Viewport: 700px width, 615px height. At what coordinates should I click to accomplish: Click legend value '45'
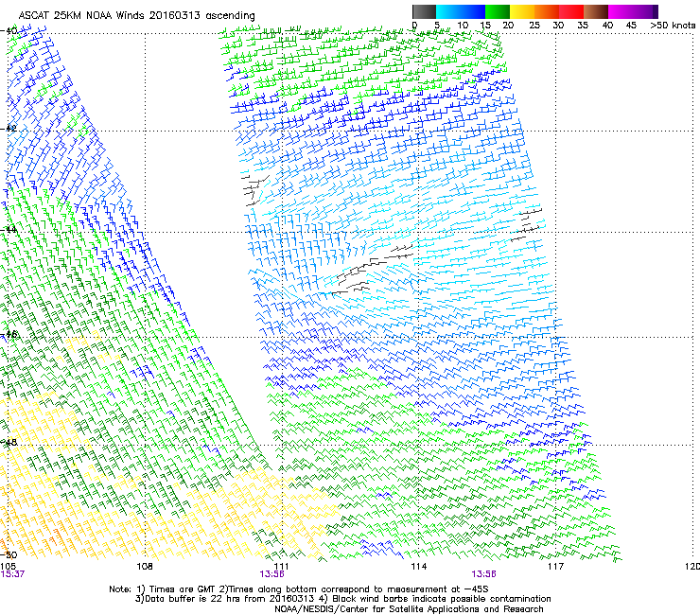point(631,26)
